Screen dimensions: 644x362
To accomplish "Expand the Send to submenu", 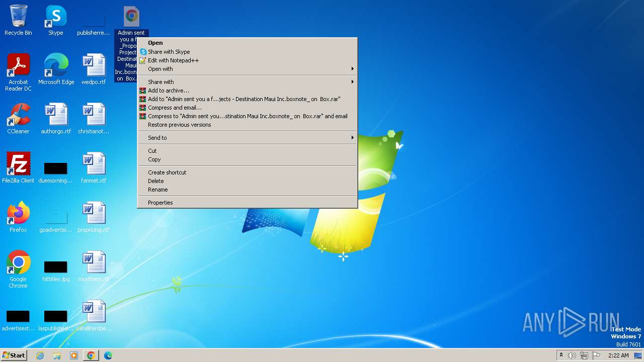I will [x=248, y=138].
